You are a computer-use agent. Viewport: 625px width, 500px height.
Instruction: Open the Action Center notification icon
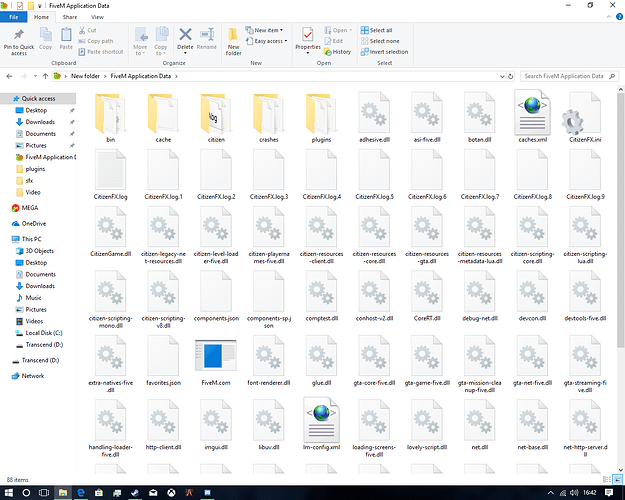coord(609,493)
